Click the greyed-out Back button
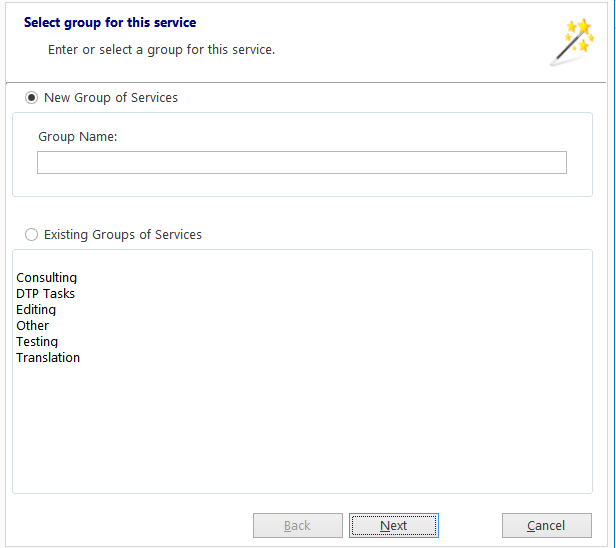616x548 pixels. click(297, 525)
